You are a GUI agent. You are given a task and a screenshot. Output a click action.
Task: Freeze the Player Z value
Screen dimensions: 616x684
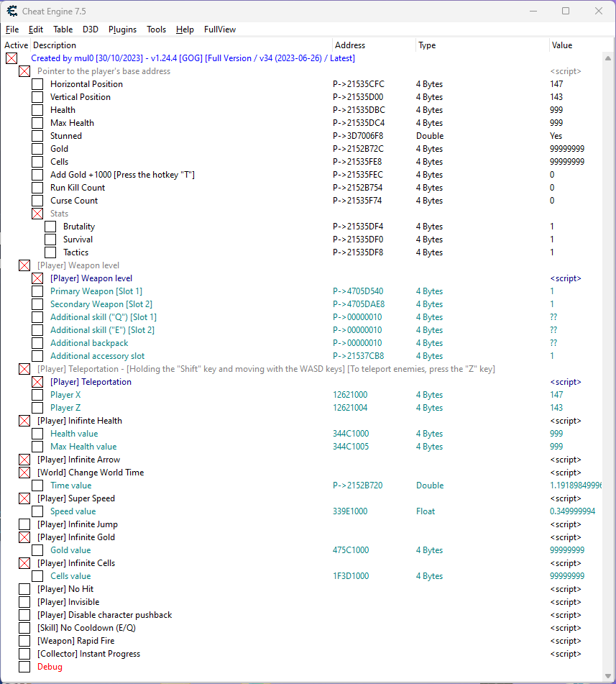37,407
